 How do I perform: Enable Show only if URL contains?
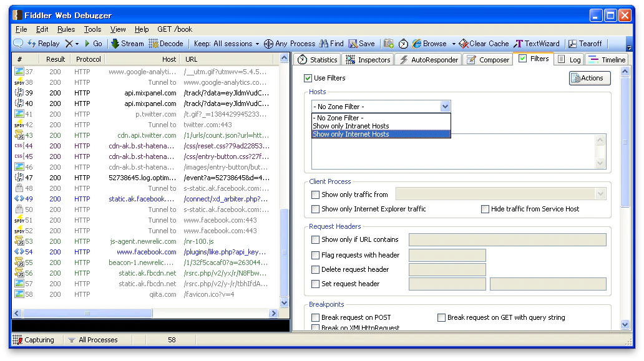click(x=315, y=239)
